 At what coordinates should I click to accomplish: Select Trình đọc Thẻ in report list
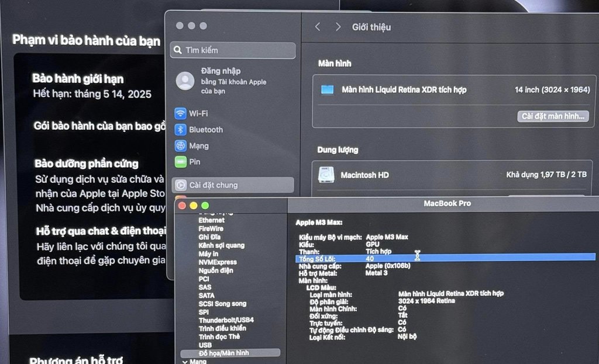tap(219, 337)
